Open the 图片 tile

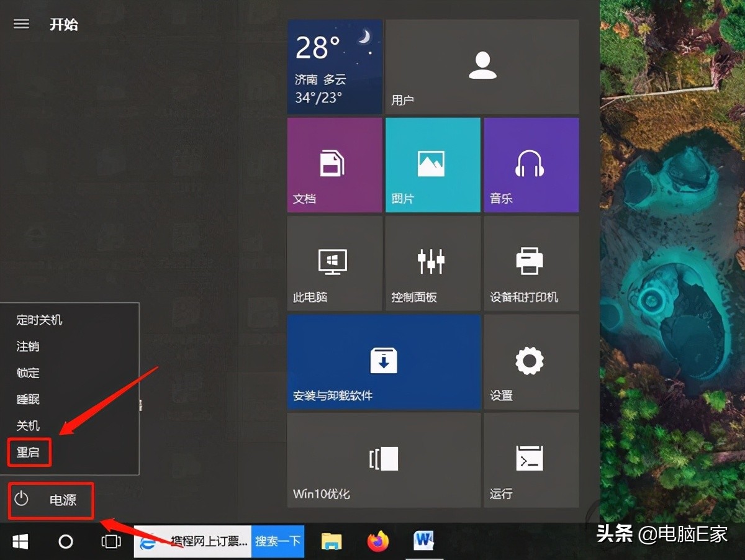pyautogui.click(x=433, y=165)
